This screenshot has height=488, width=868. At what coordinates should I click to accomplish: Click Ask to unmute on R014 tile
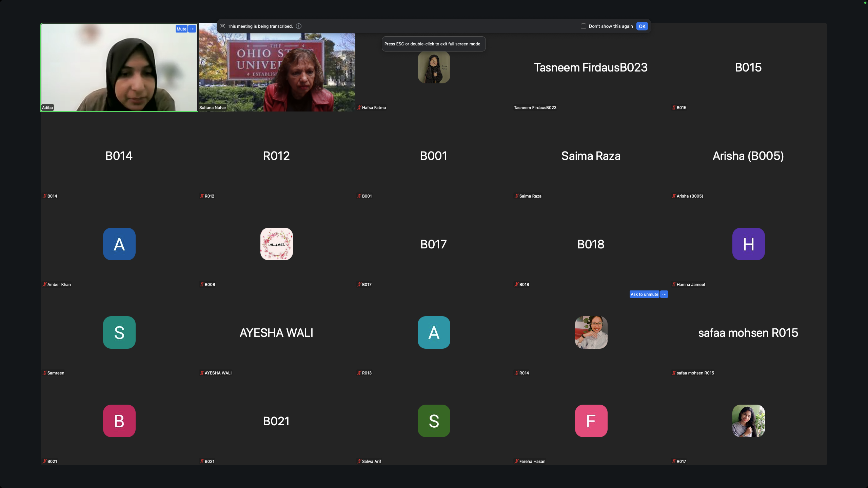pos(644,294)
